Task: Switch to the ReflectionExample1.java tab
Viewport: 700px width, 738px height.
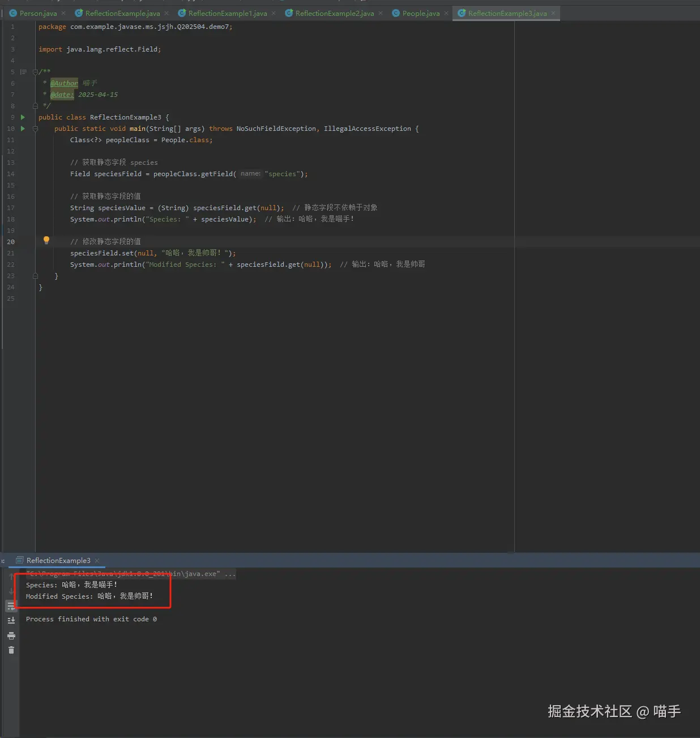Action: (x=228, y=13)
